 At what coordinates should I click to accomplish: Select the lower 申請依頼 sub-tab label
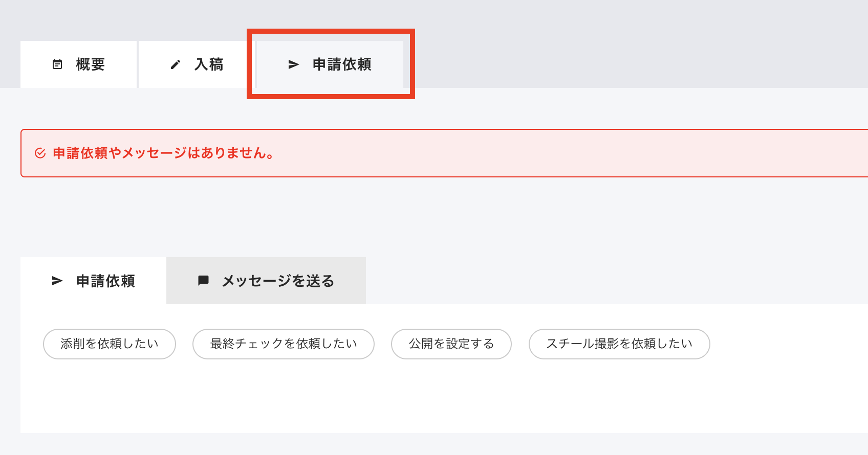[105, 281]
